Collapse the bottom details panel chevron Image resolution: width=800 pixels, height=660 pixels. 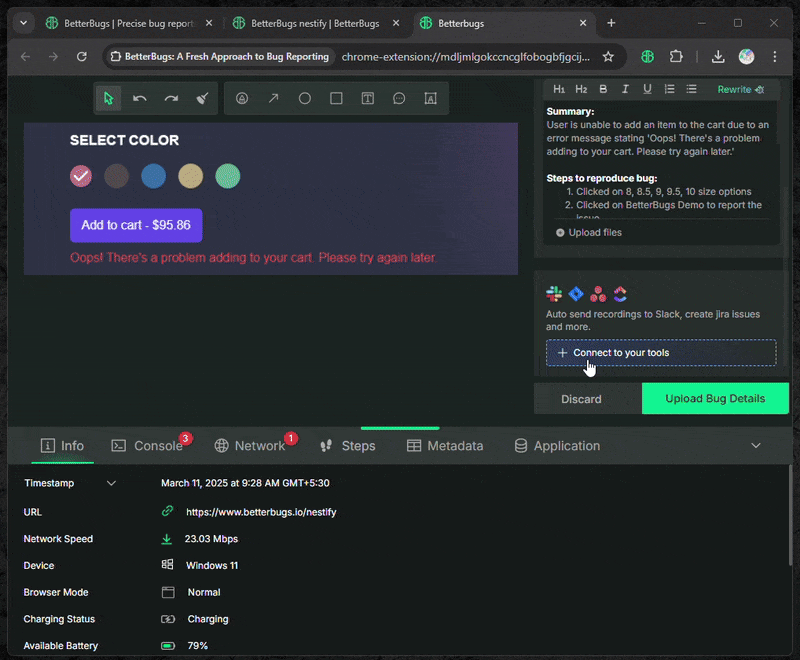click(x=756, y=445)
